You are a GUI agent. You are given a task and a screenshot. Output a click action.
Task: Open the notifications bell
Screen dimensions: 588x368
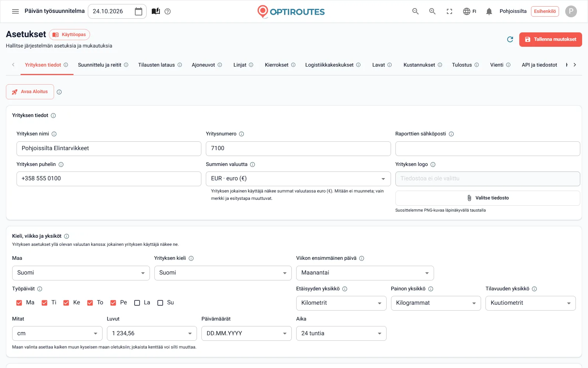[x=489, y=11]
